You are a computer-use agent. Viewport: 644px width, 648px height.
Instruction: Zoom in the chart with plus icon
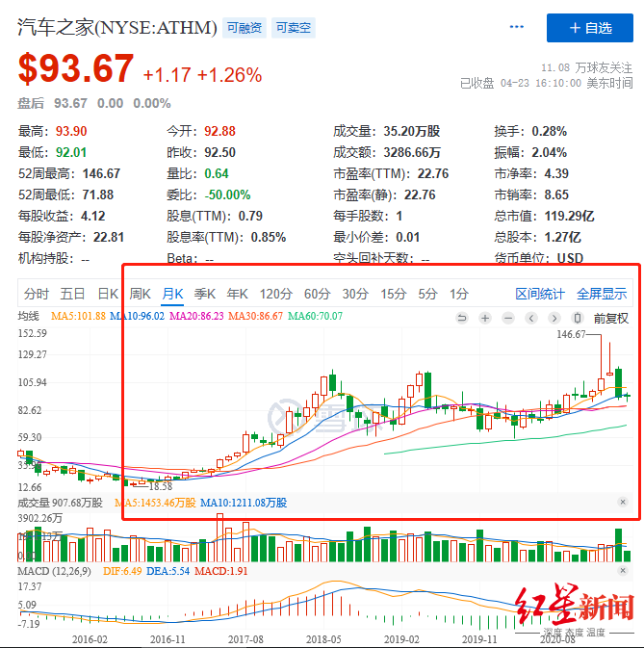485,318
